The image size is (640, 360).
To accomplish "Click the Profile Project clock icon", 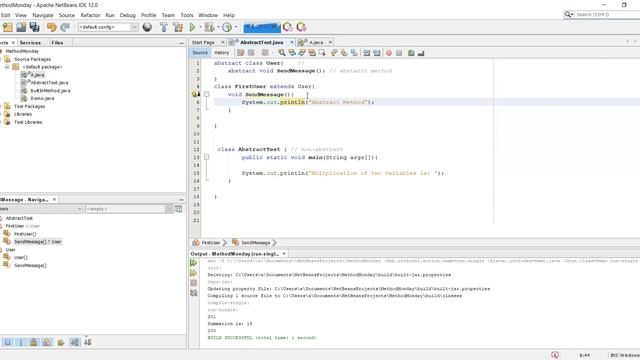I will coord(227,27).
